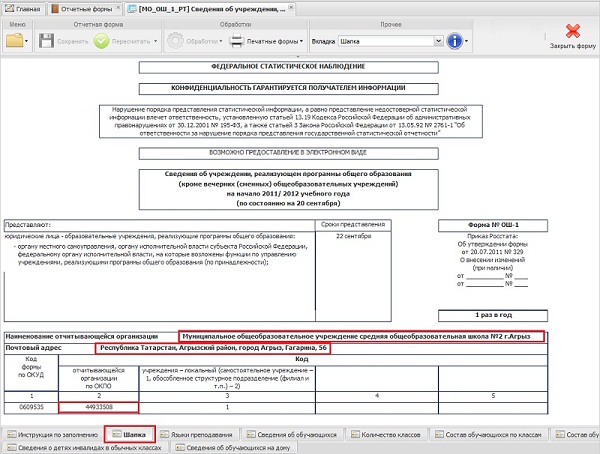
Task: Click the Пересчитать green check icon
Action: coord(101,41)
